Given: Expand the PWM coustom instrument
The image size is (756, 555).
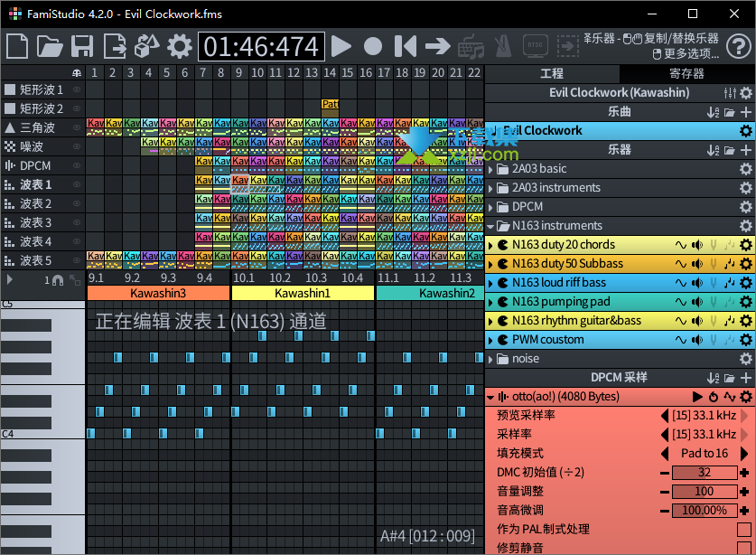Looking at the screenshot, I should (490, 340).
